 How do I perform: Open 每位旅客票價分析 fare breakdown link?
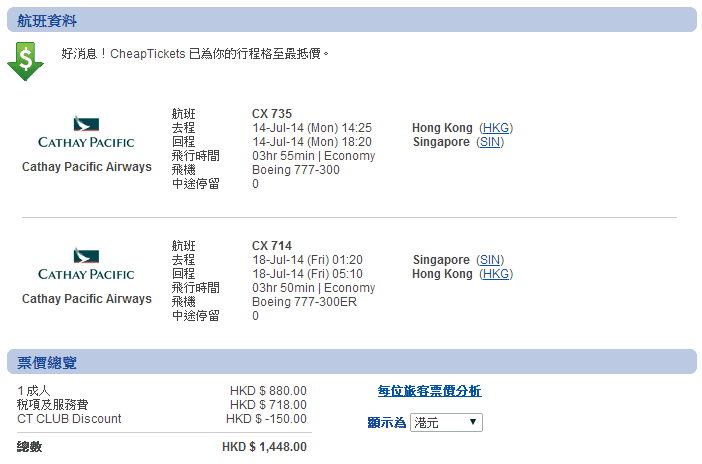tap(429, 391)
